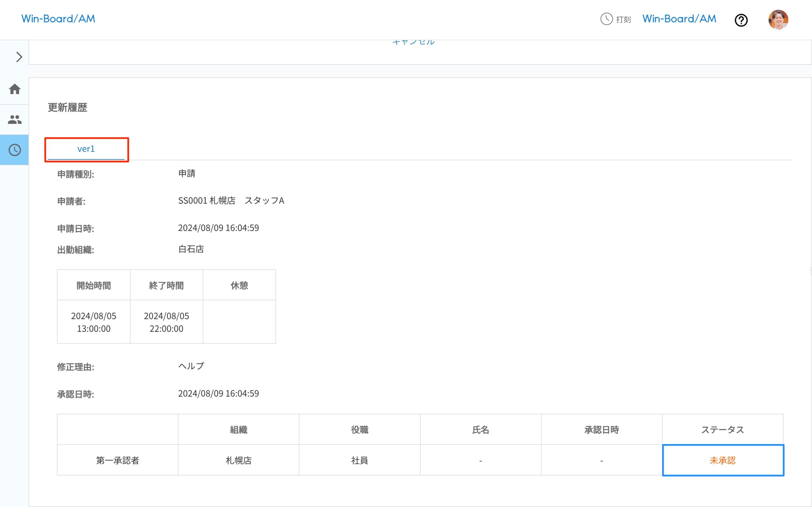Switch to the ver1 history tab
The height and width of the screenshot is (507, 812).
click(86, 149)
